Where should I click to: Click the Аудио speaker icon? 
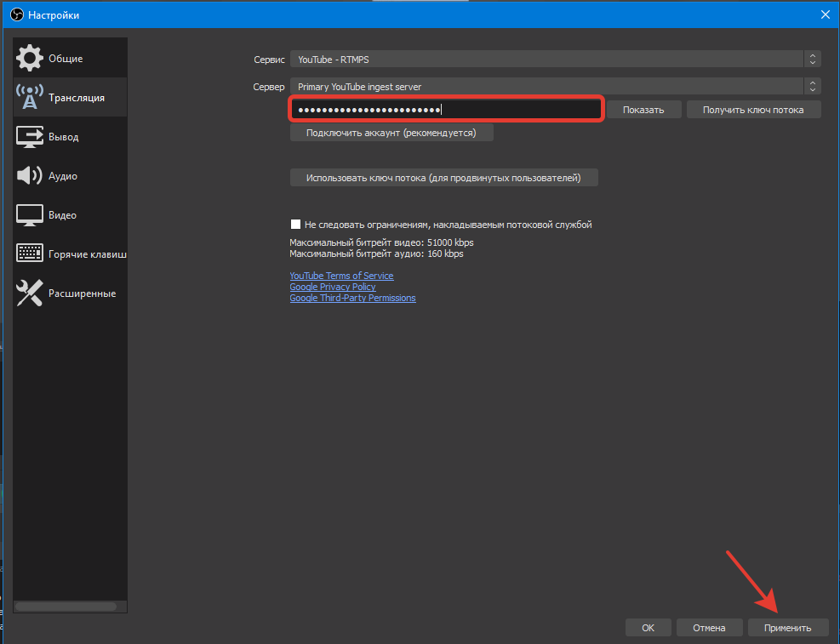pyautogui.click(x=30, y=176)
